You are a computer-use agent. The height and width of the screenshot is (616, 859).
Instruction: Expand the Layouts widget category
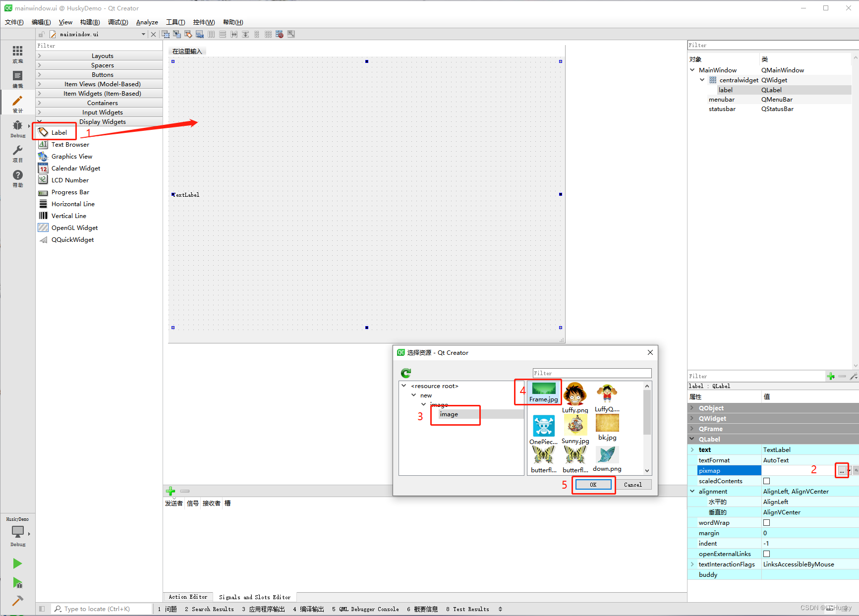pos(99,56)
